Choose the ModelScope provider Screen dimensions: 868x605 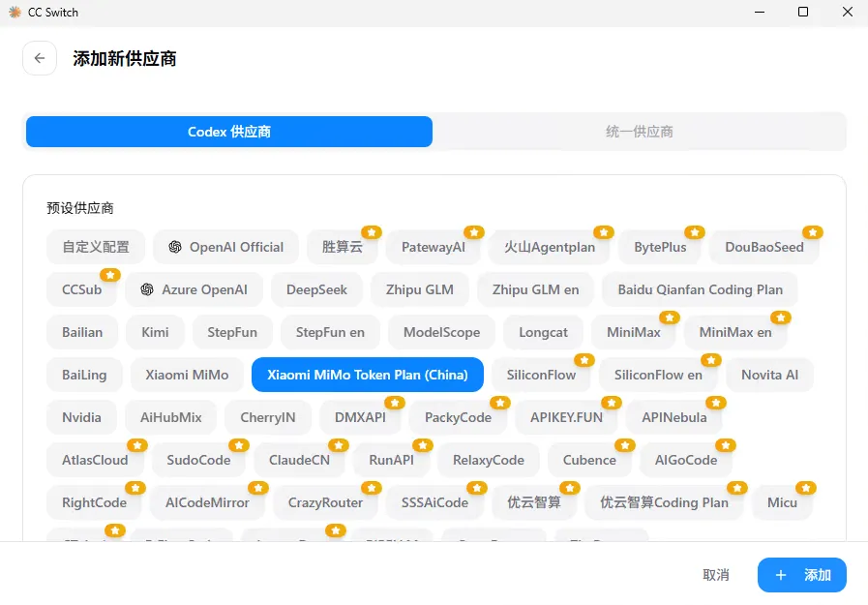[x=442, y=332]
